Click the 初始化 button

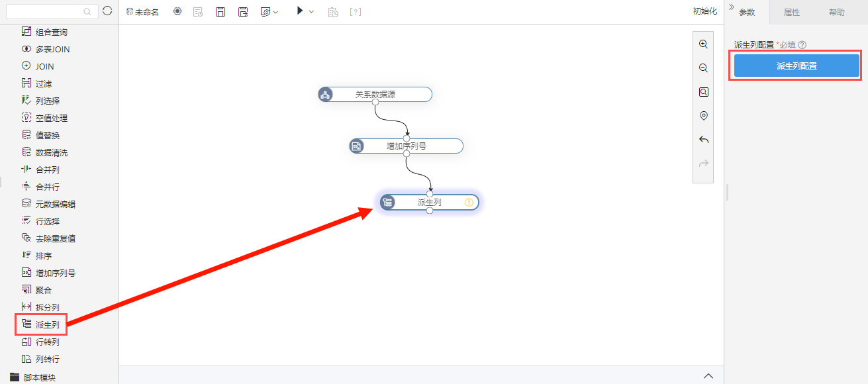pyautogui.click(x=704, y=12)
